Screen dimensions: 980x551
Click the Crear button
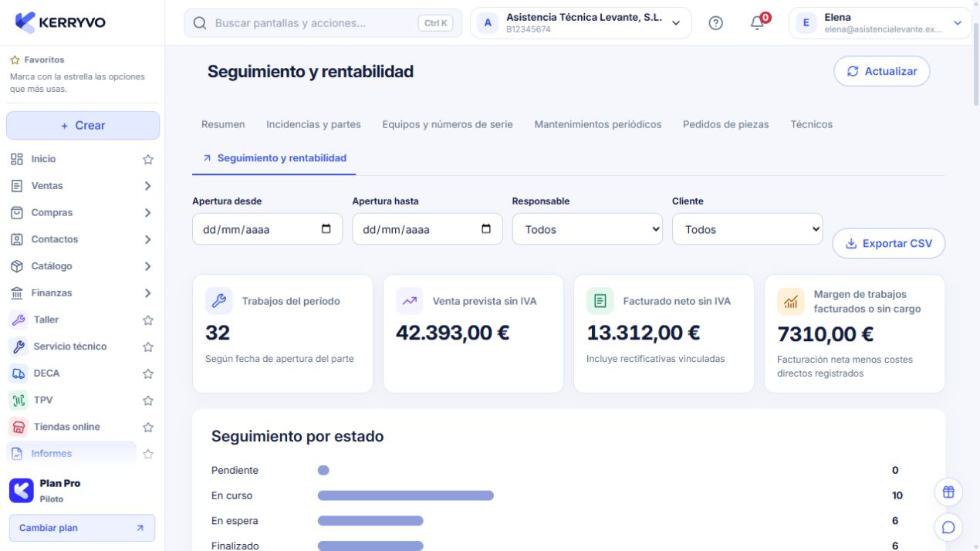click(x=83, y=126)
